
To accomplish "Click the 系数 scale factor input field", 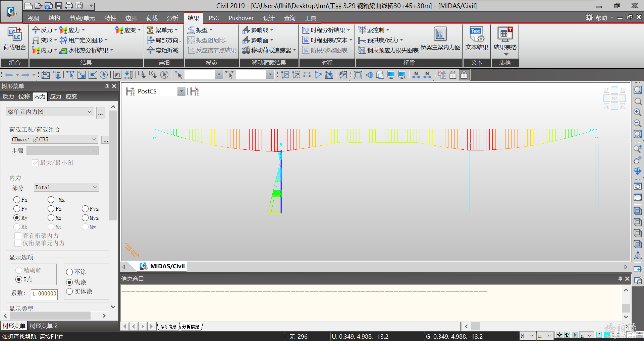I will (44, 294).
